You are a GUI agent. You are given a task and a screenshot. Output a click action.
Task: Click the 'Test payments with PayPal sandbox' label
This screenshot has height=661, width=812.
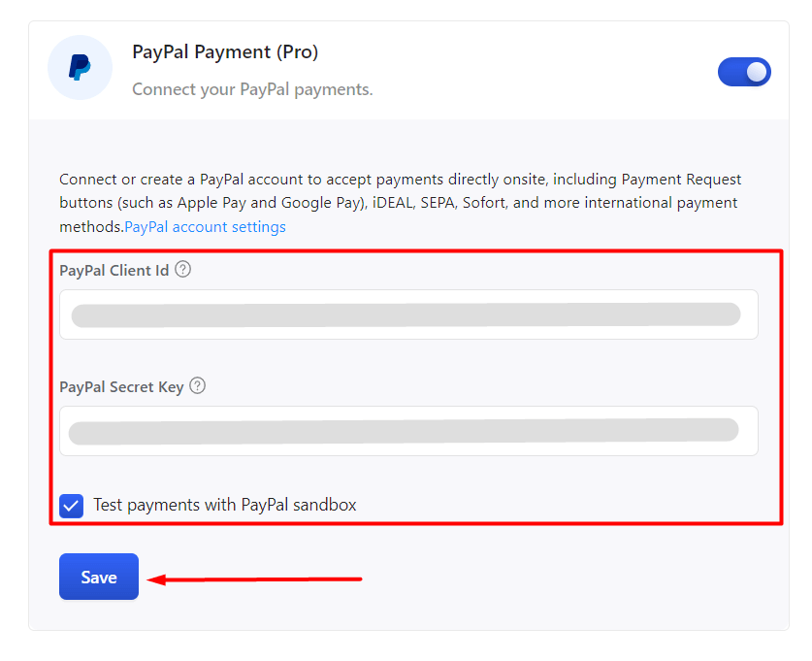click(225, 505)
